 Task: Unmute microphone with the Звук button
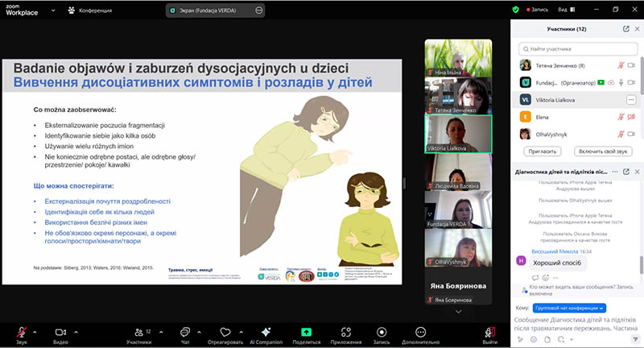pos(22,335)
